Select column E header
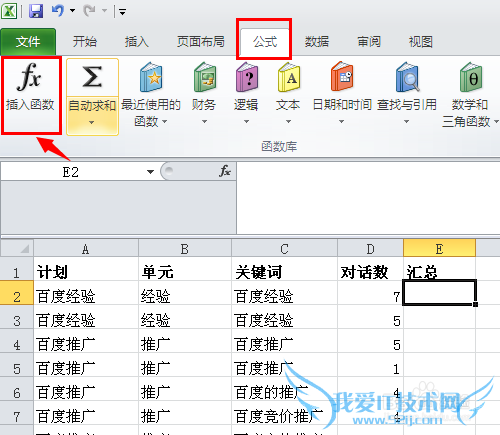The width and height of the screenshot is (500, 435). click(x=439, y=249)
